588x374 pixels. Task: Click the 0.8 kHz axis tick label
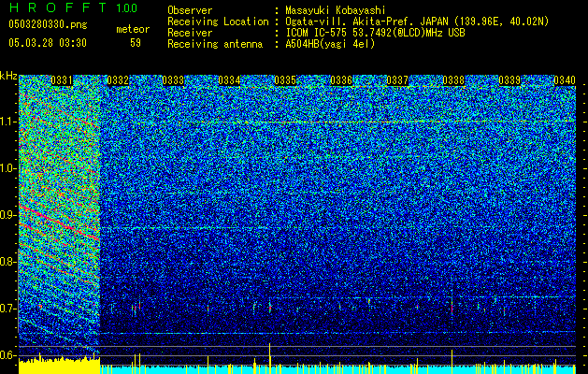pos(8,262)
